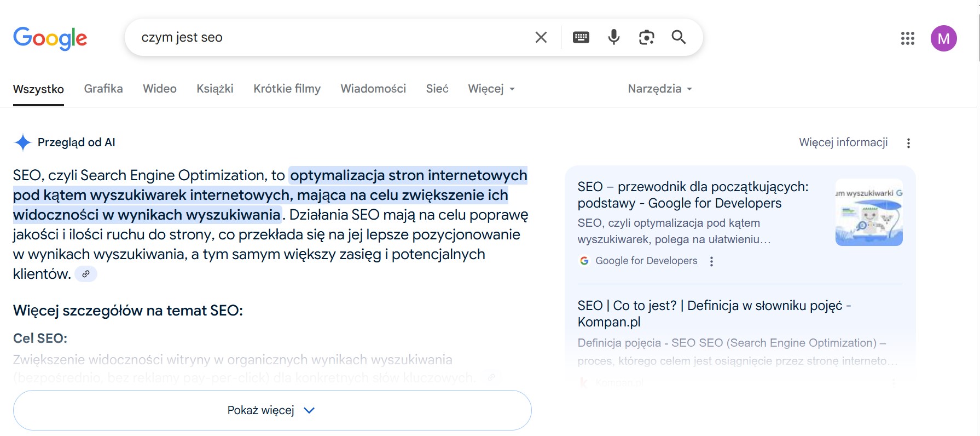Open the account avatar M
Screen dimensions: 980x436
click(x=943, y=38)
